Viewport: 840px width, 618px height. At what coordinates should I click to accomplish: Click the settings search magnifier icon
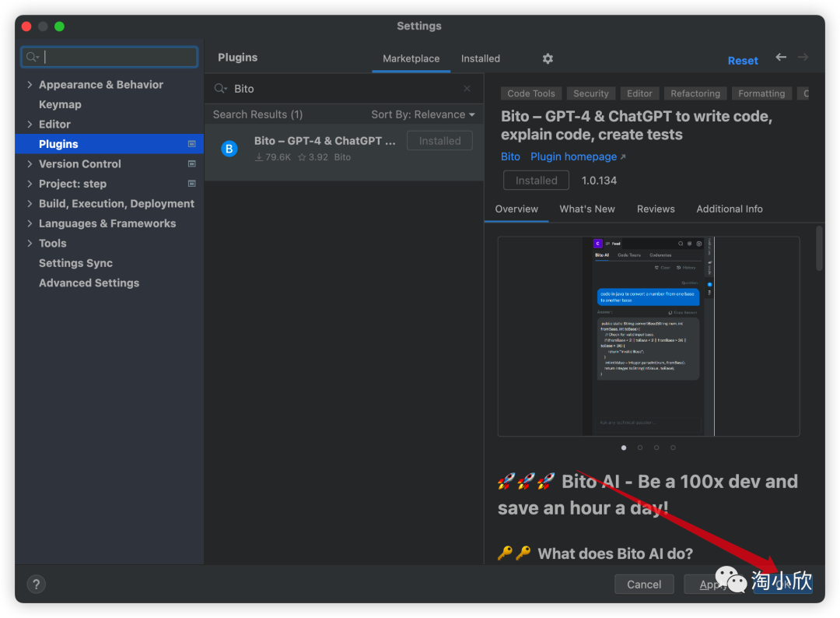pos(32,57)
